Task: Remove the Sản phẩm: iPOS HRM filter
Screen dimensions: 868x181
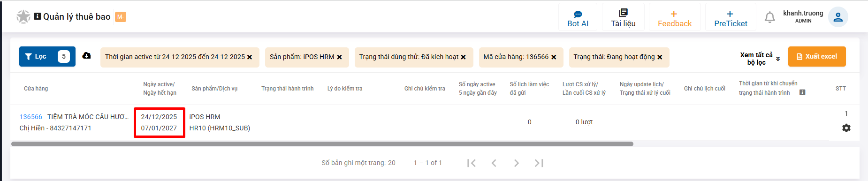Action: click(339, 57)
